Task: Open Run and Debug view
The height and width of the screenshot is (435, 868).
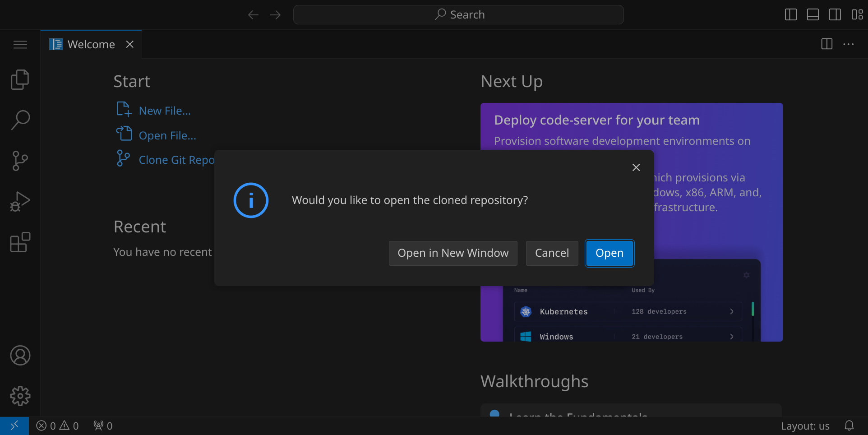Action: click(20, 202)
